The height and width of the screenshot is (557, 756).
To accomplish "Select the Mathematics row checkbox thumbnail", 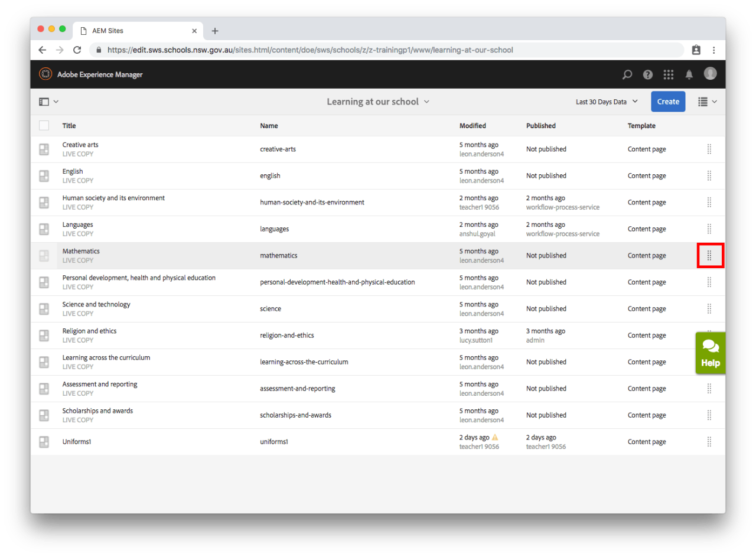I will [x=44, y=256].
